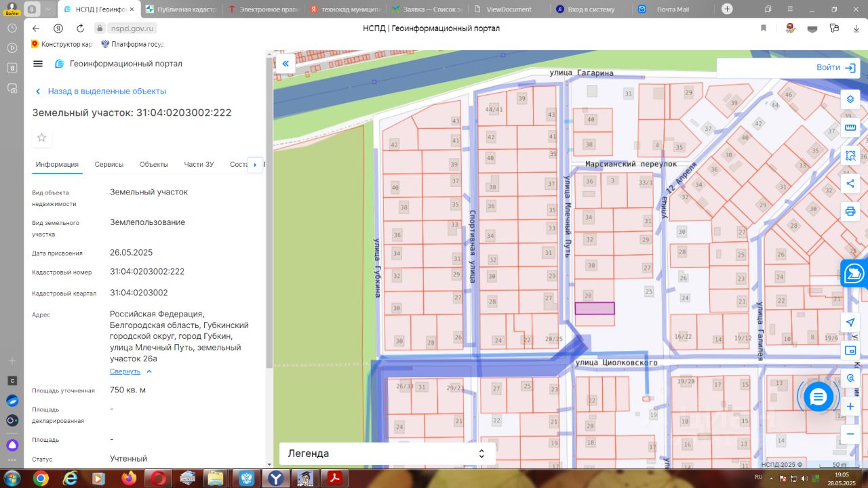Switch to the Информация tab
Viewport: 868px width, 488px height.
(57, 165)
